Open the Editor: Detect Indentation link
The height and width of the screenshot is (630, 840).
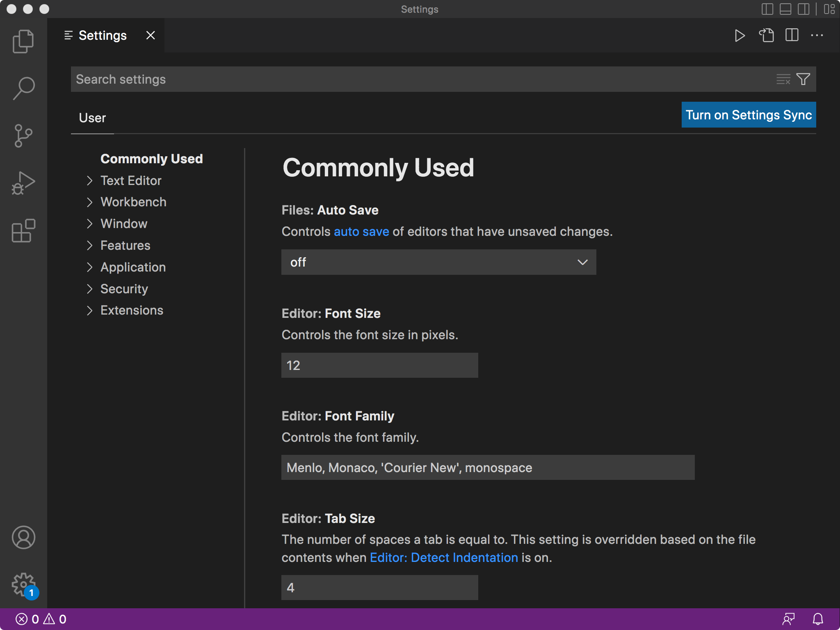point(443,557)
